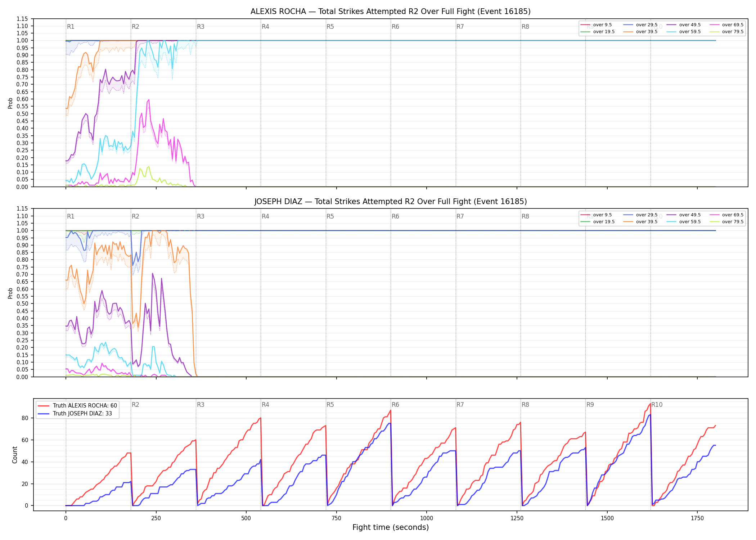Select 'over 39.5' in the Alexis Rocha legend
Viewport: 756px width, 540px height.
640,32
